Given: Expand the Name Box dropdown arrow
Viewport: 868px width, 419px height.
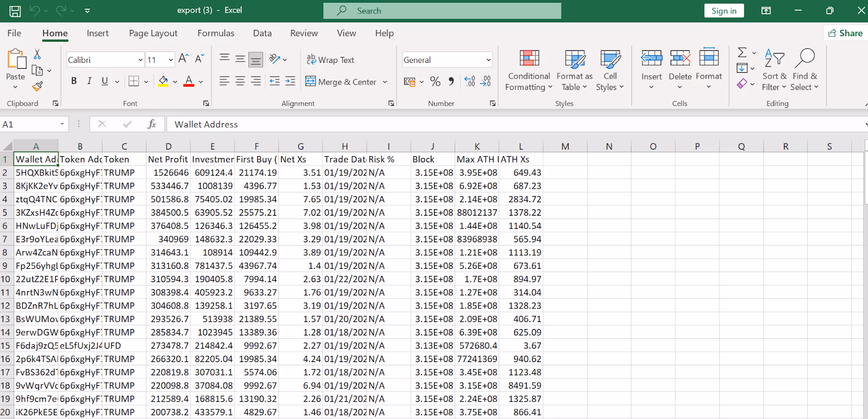Looking at the screenshot, I should pyautogui.click(x=62, y=124).
